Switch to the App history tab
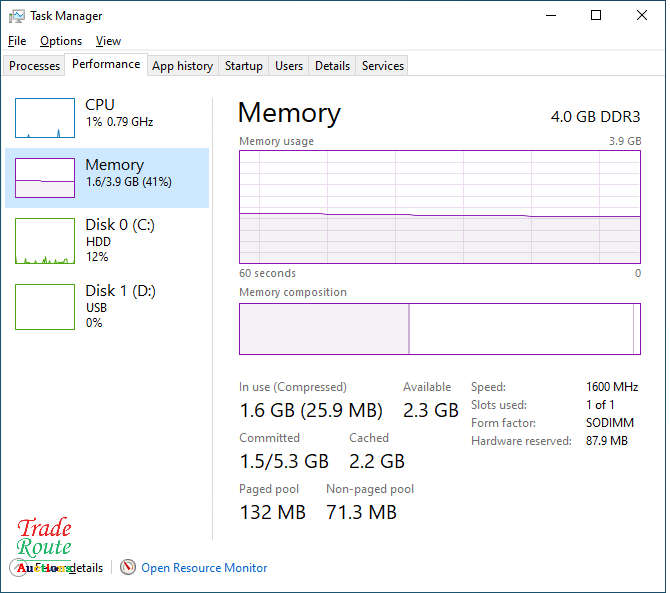The height and width of the screenshot is (593, 670). pos(182,66)
